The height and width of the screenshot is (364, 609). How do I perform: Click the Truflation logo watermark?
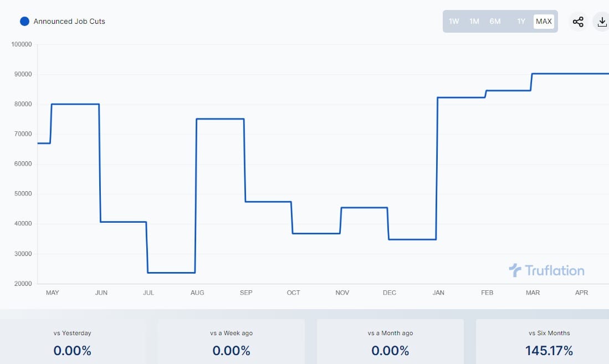click(x=546, y=270)
